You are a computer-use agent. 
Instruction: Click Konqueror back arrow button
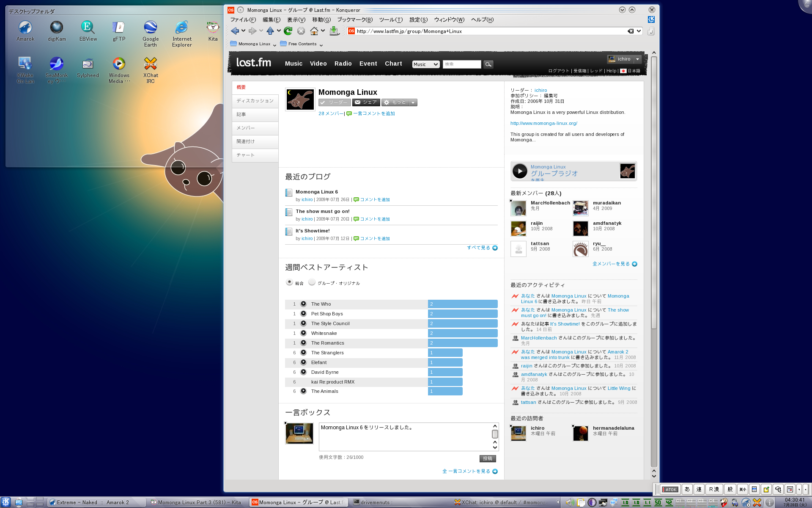(235, 30)
